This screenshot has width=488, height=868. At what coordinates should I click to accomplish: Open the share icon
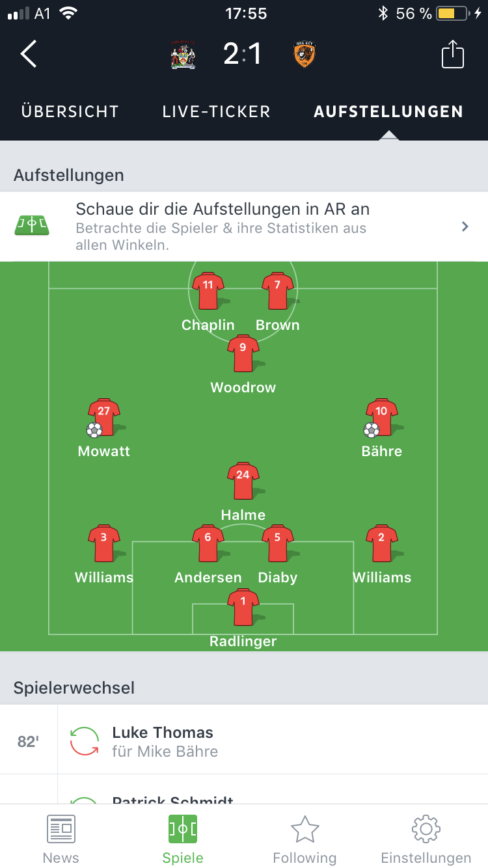(x=453, y=54)
